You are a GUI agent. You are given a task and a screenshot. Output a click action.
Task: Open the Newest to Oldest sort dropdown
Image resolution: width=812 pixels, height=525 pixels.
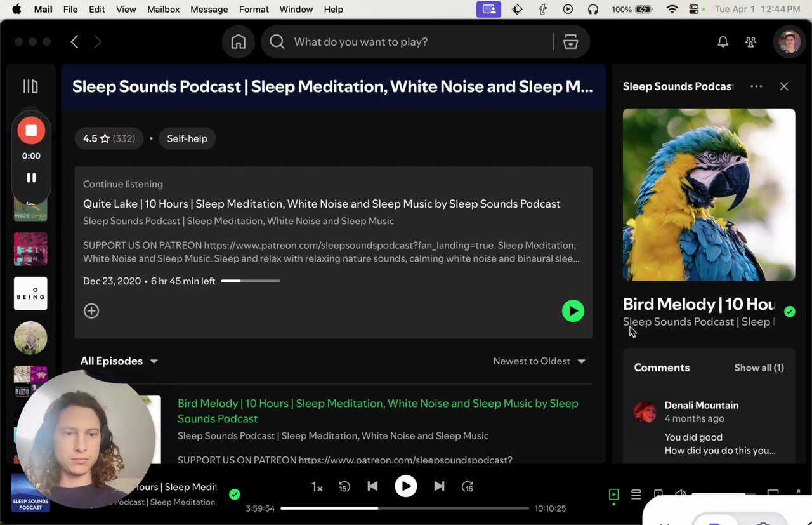539,361
